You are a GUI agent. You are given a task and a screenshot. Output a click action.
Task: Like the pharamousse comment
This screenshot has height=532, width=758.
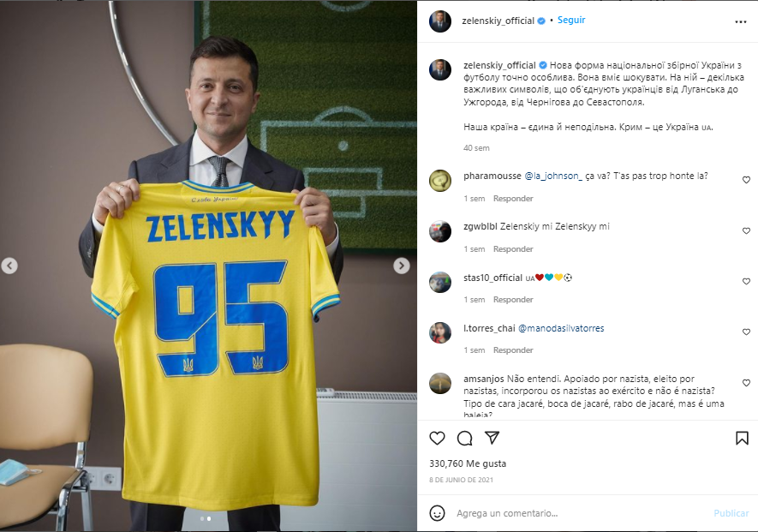(746, 180)
